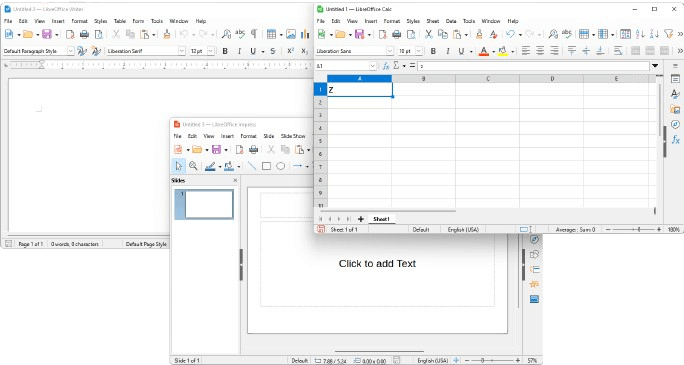This screenshot has height=365, width=684.
Task: Align cell text right in Calc
Action: pyautogui.click(x=554, y=51)
